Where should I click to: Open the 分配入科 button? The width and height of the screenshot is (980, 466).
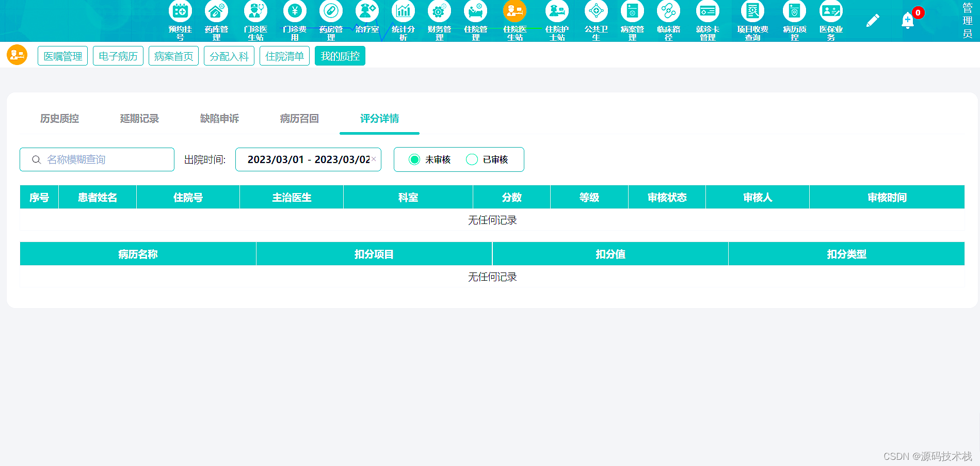point(229,56)
